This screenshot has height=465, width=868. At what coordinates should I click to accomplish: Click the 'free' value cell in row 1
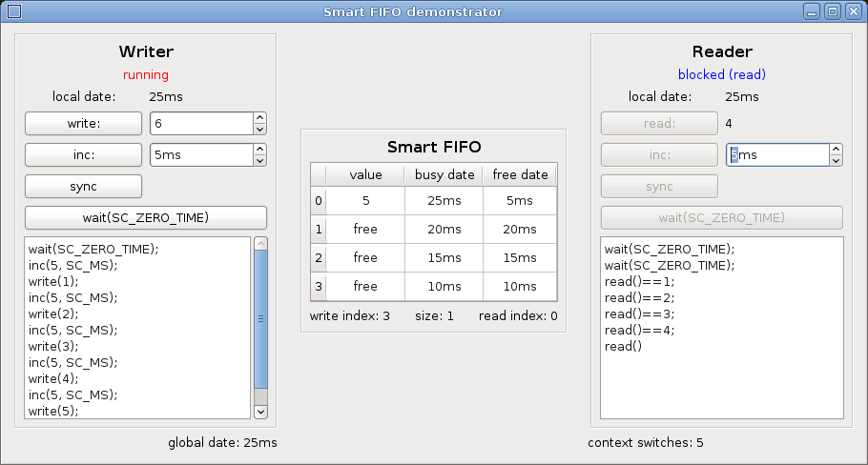pyautogui.click(x=365, y=229)
